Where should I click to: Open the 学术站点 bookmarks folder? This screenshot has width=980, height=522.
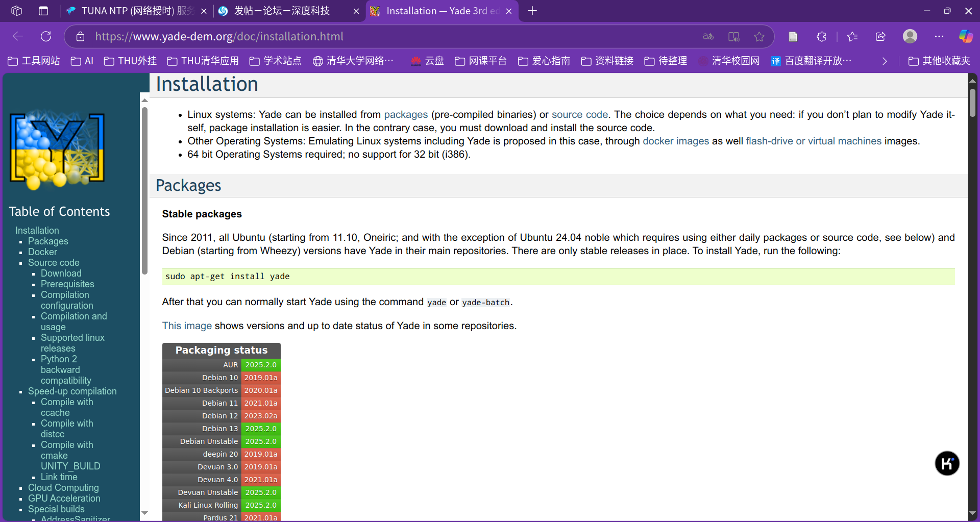coord(276,61)
